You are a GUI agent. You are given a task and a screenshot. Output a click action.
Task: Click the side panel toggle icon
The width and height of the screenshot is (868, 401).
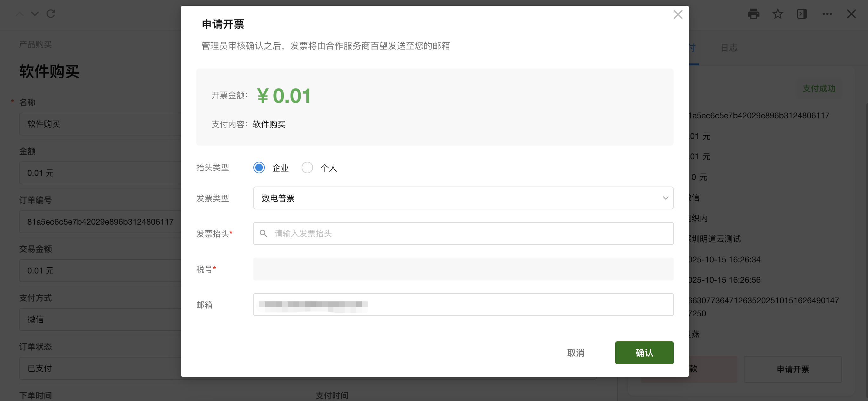click(802, 14)
